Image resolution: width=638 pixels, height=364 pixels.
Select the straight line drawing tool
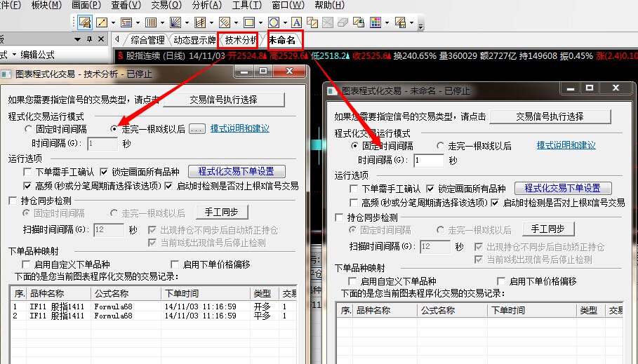101,22
